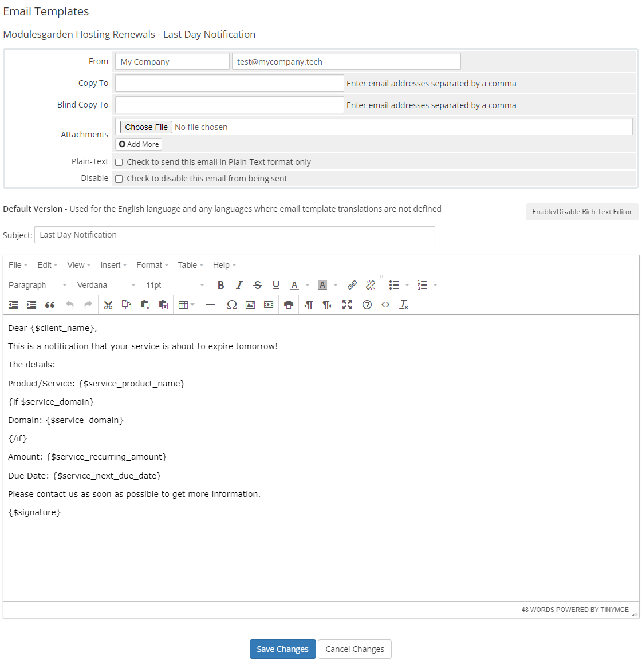Viewport: 642px width, 672px height.
Task: Open the Edit menu
Action: pyautogui.click(x=47, y=265)
